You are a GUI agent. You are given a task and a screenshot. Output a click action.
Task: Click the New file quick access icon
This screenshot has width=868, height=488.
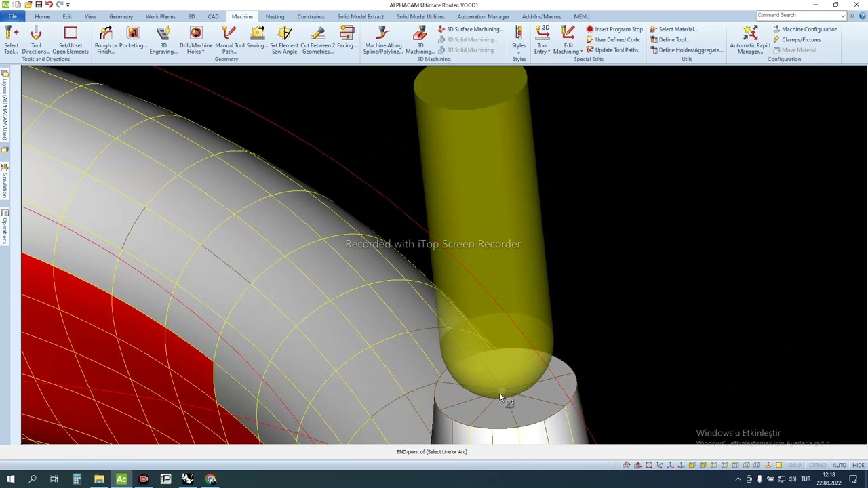click(x=17, y=5)
